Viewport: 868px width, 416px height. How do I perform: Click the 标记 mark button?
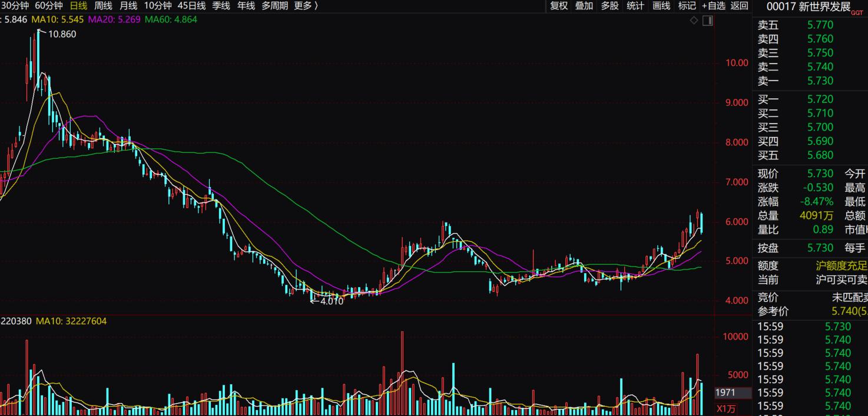pos(687,6)
